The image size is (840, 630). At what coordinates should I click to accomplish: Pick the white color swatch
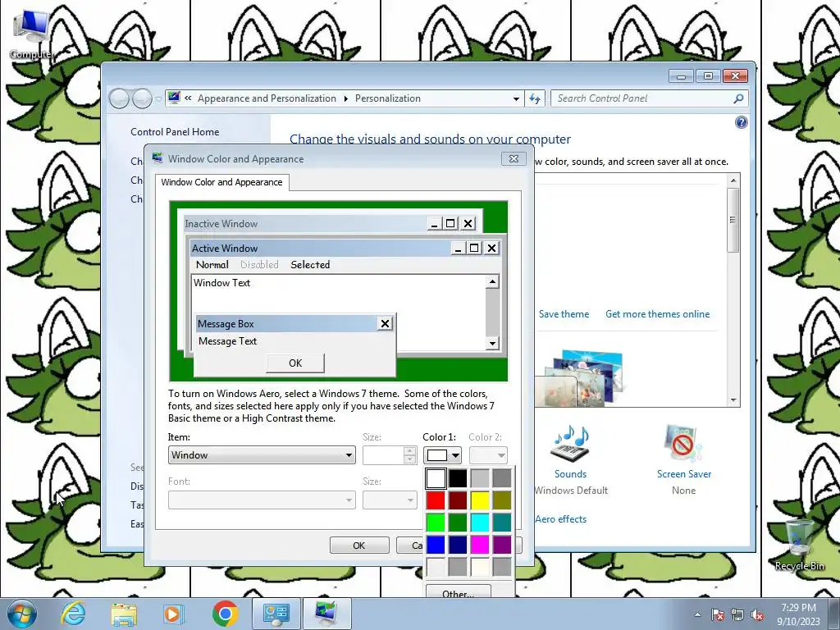coord(436,478)
